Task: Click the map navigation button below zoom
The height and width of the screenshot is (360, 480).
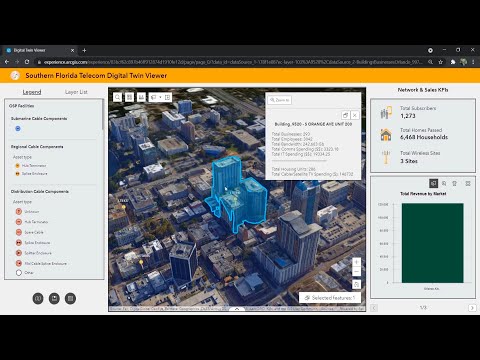Action: click(x=356, y=284)
